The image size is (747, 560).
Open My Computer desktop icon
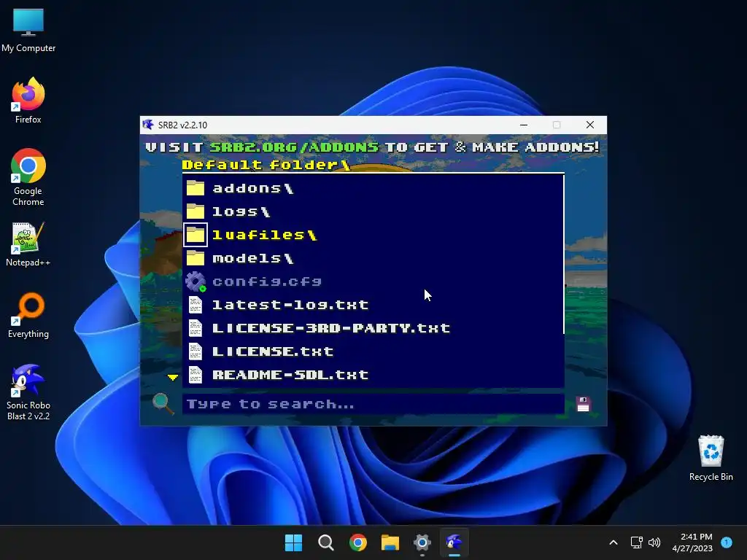[28, 31]
